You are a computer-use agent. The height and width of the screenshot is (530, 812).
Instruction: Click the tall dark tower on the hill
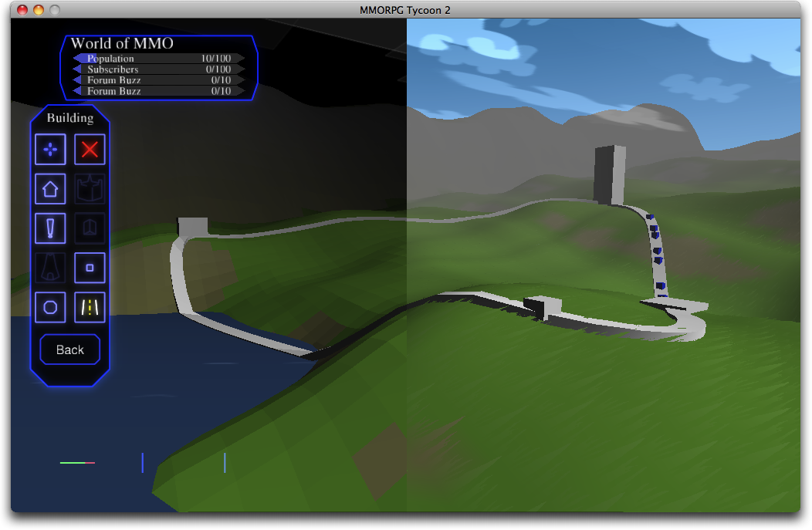pyautogui.click(x=610, y=175)
